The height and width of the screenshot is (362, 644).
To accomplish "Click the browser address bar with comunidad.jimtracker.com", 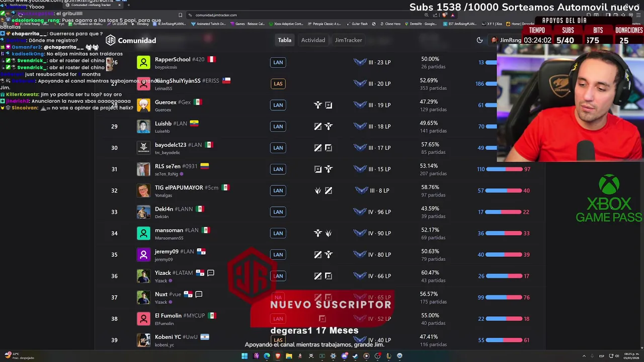I will point(302,15).
